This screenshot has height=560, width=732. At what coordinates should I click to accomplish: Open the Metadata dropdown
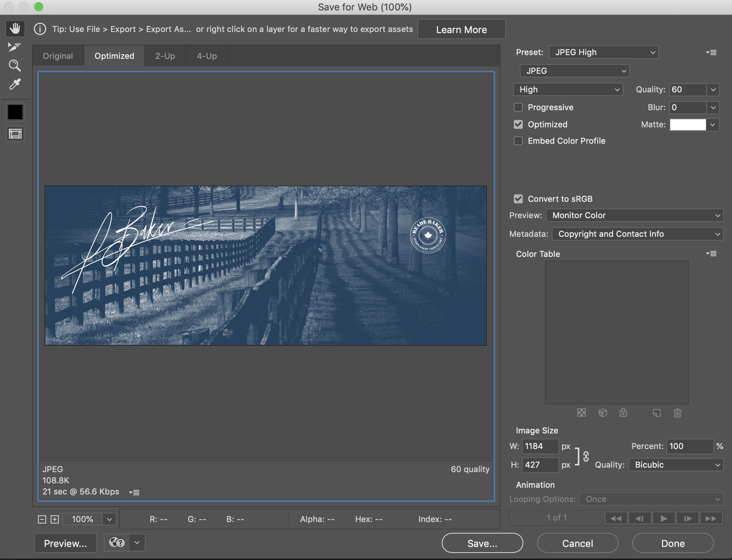[637, 234]
